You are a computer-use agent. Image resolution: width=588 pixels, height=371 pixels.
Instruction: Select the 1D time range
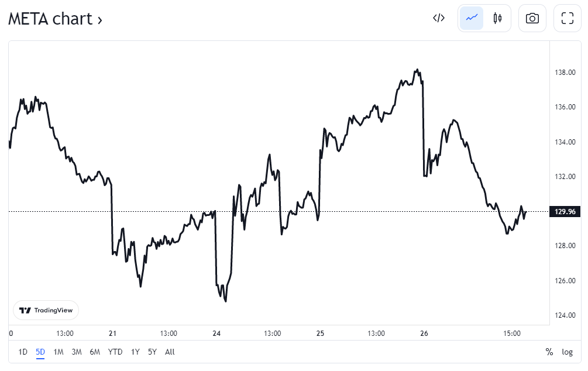click(x=23, y=352)
